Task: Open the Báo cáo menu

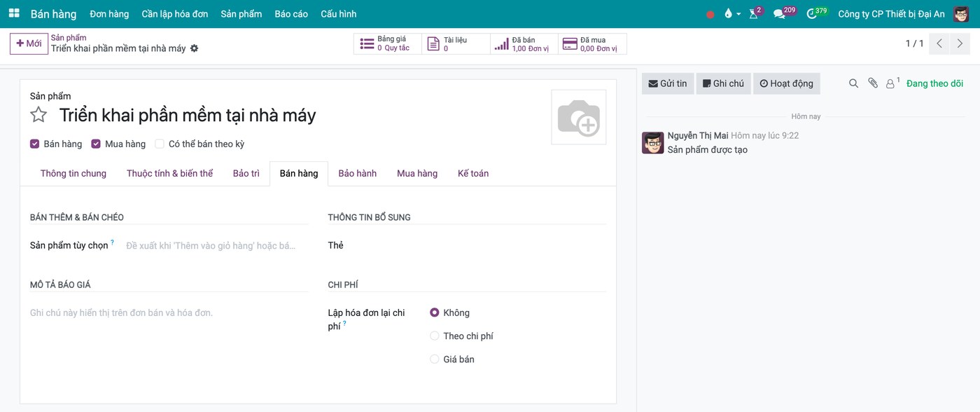Action: [291, 14]
